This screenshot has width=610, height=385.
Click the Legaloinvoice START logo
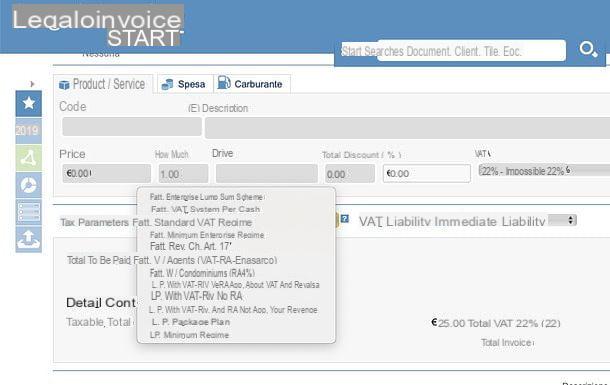tap(98, 26)
